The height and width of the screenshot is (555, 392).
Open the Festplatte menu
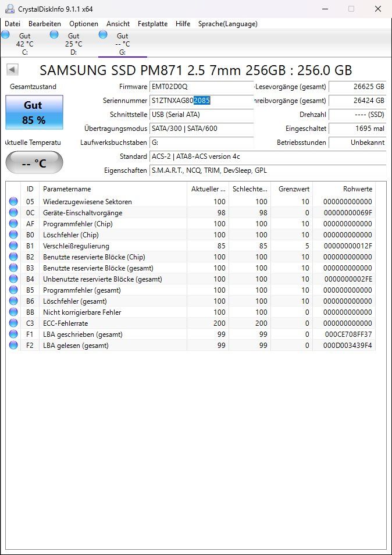pyautogui.click(x=152, y=24)
